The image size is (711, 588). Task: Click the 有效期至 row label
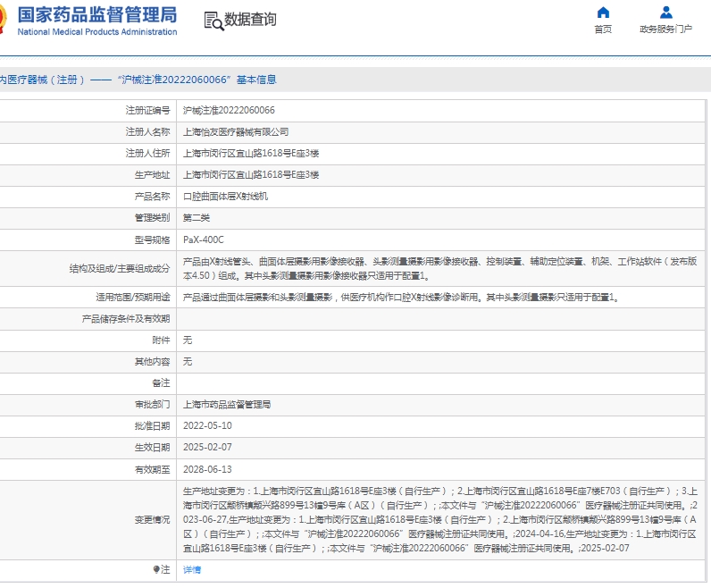[x=153, y=469]
